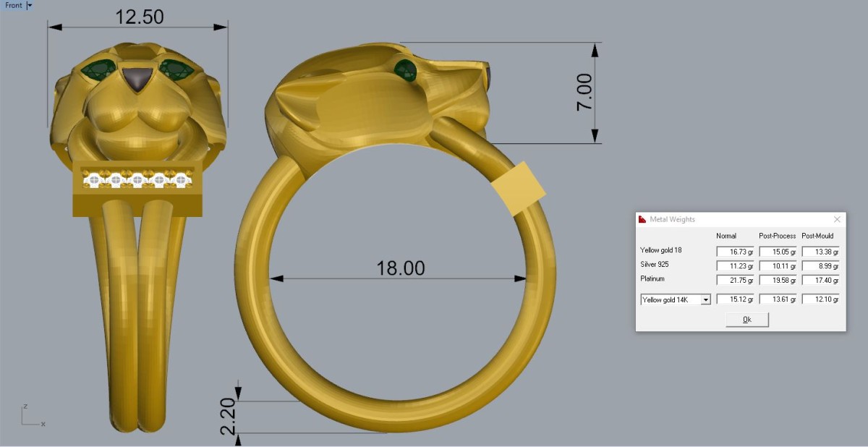Click the Front viewport title label
The width and height of the screenshot is (868, 447).
14,5
